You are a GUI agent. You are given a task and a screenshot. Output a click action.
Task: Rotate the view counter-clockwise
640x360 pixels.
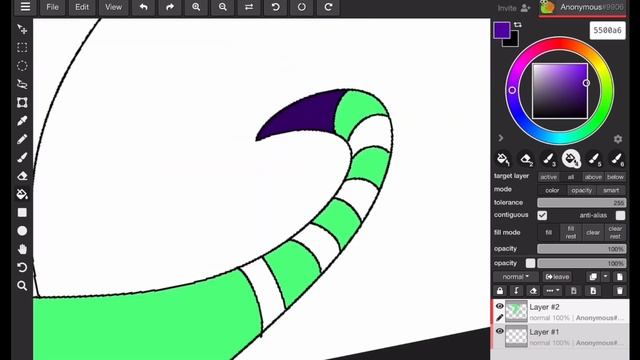tap(276, 7)
